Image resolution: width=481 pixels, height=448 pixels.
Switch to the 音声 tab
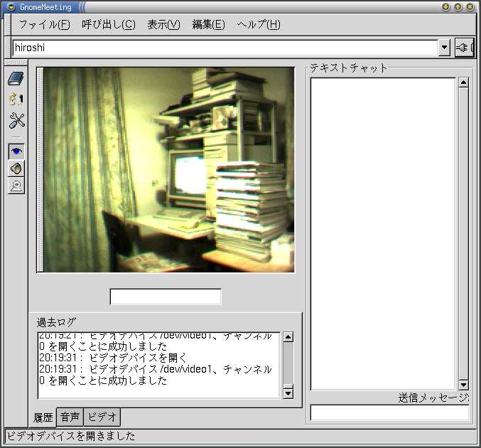[x=70, y=417]
